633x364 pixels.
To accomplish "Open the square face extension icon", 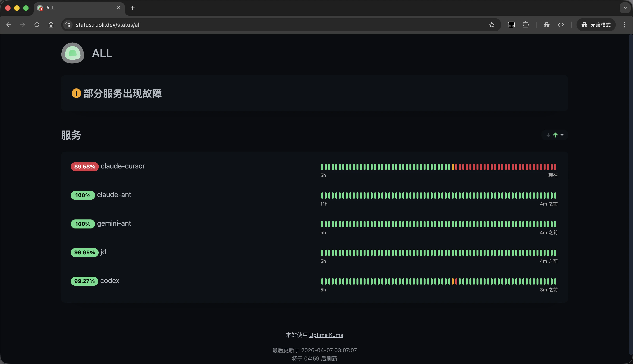I will (511, 25).
